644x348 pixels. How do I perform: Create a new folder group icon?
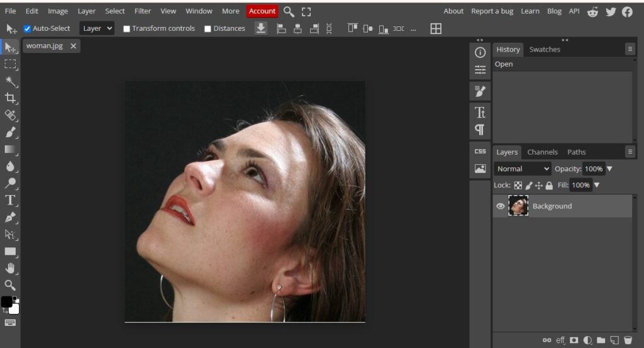[601, 340]
